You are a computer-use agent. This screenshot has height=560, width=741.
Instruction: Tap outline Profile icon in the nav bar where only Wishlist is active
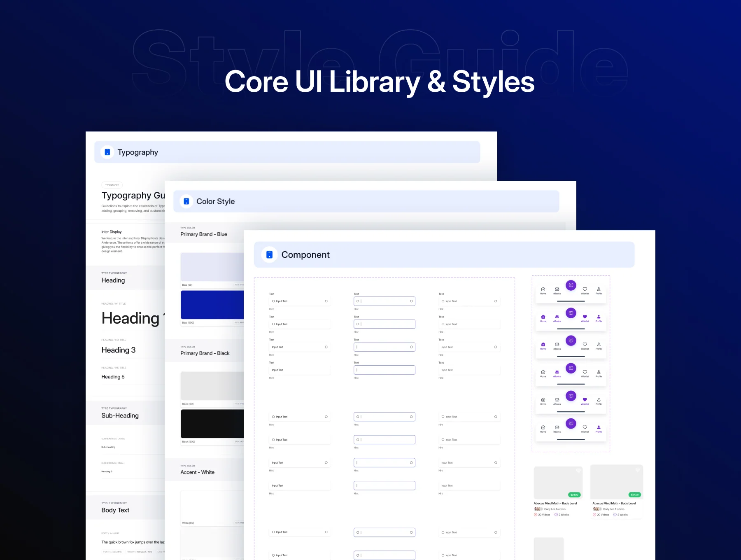(599, 400)
